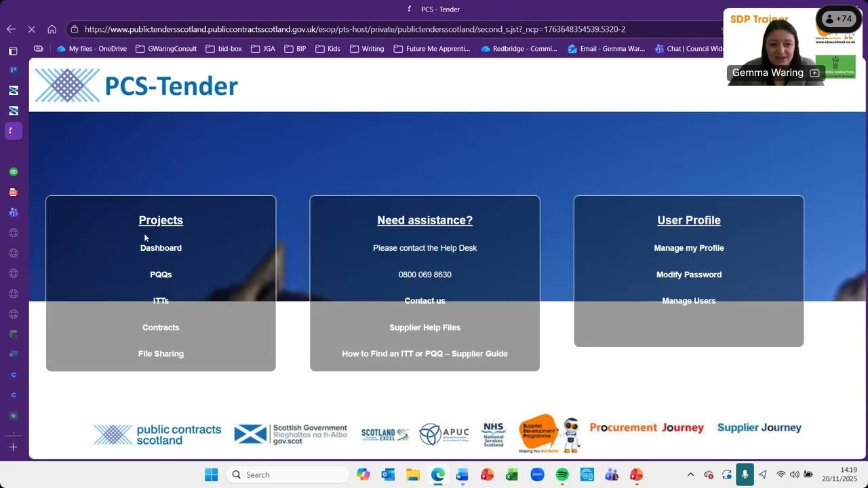Image resolution: width=868 pixels, height=488 pixels.
Task: Open Modify Password link
Action: click(x=689, y=274)
